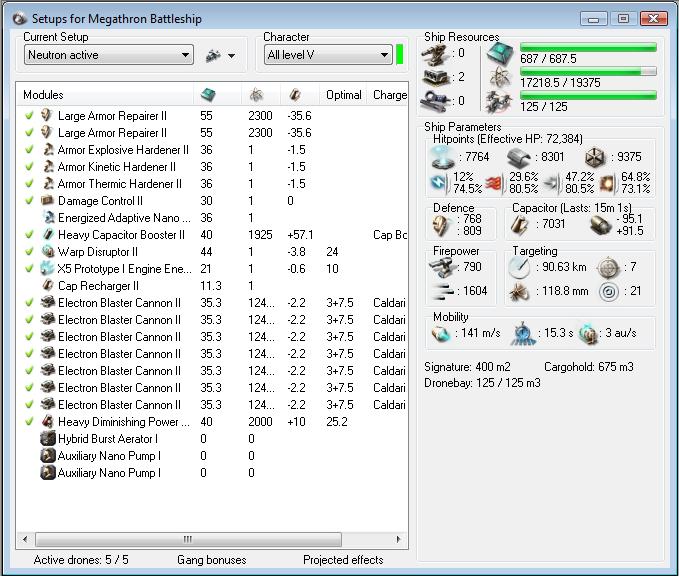
Task: Click the CPU column header icon
Action: [208, 94]
